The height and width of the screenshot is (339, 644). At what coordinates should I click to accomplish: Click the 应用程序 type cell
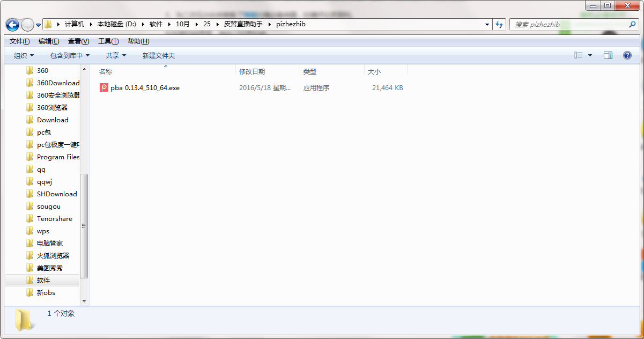tap(316, 87)
